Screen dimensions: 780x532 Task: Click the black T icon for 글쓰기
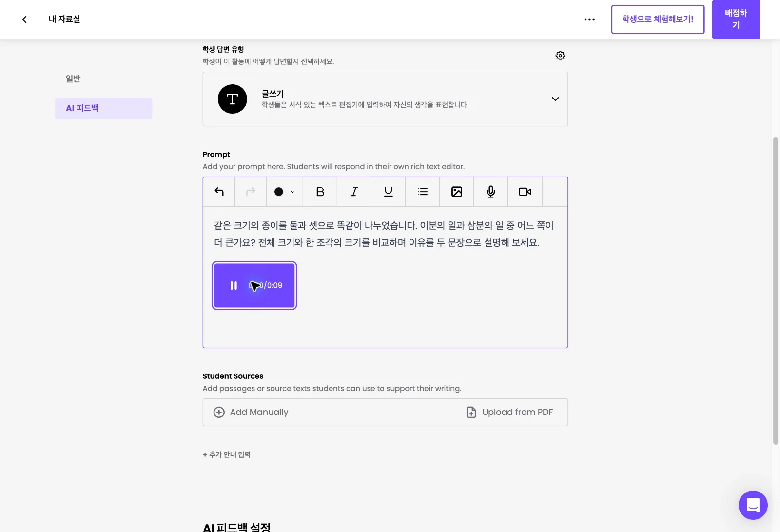click(233, 99)
